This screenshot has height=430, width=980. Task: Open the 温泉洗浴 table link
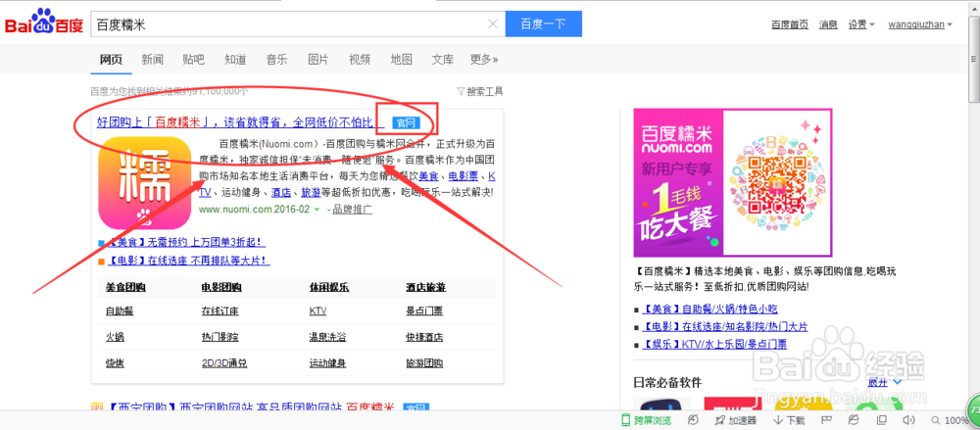pyautogui.click(x=327, y=337)
